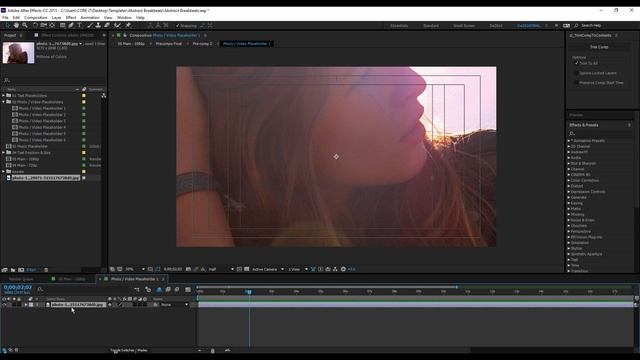Enable Motion Blur switch for timeline
This screenshot has height=360, width=640.
point(177,289)
